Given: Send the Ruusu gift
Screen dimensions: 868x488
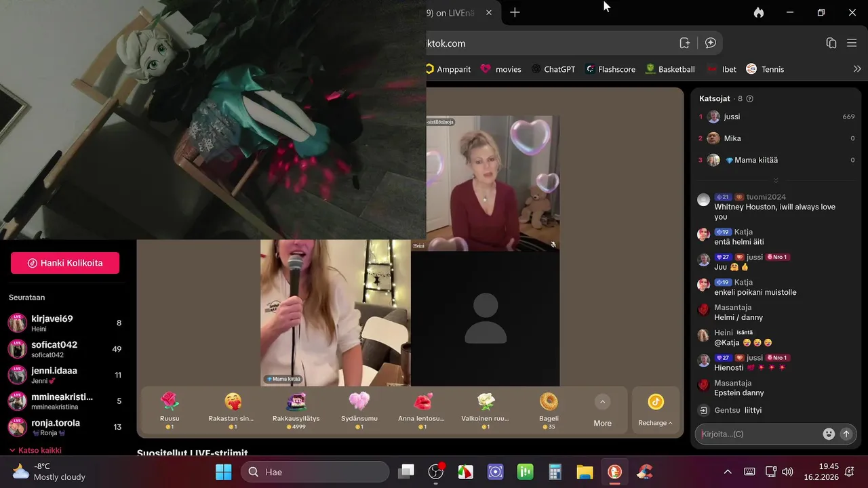Looking at the screenshot, I should (170, 410).
